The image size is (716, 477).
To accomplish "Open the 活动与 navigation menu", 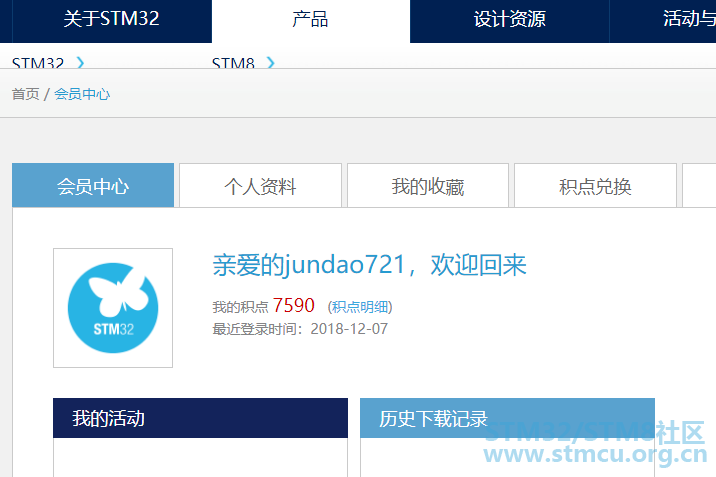I will pos(663,20).
